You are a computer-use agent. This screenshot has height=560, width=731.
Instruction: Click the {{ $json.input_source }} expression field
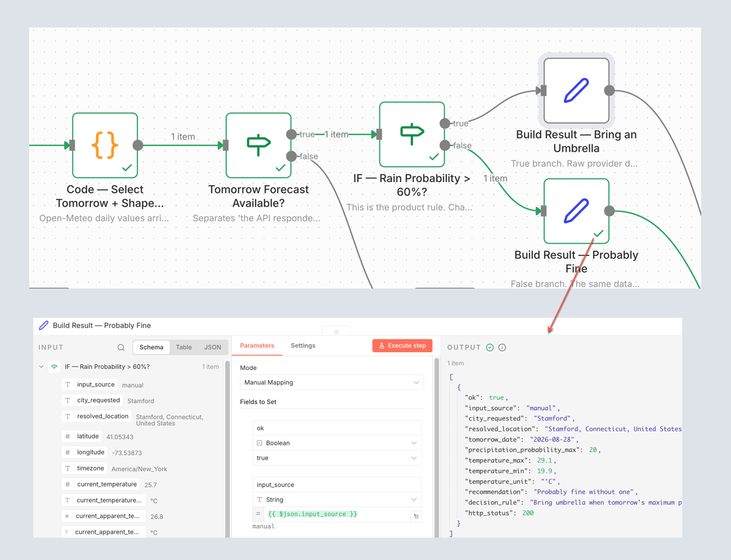[337, 514]
